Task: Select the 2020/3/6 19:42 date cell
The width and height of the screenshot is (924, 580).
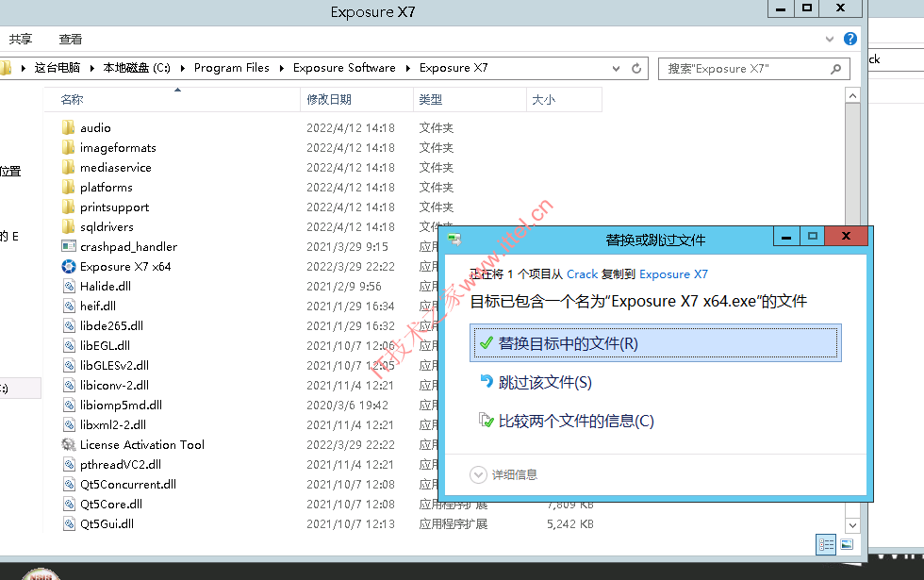Action: (x=347, y=405)
